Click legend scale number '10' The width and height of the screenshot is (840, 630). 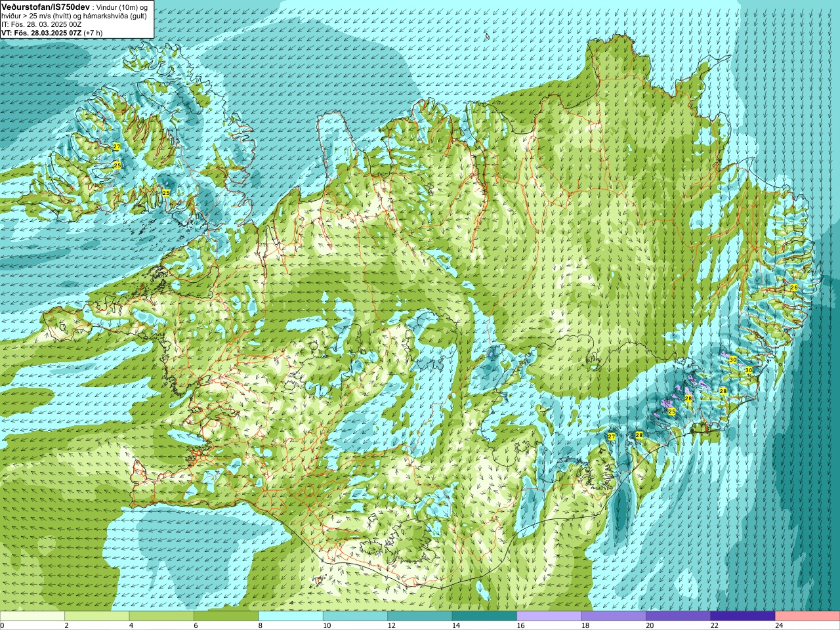click(x=327, y=625)
